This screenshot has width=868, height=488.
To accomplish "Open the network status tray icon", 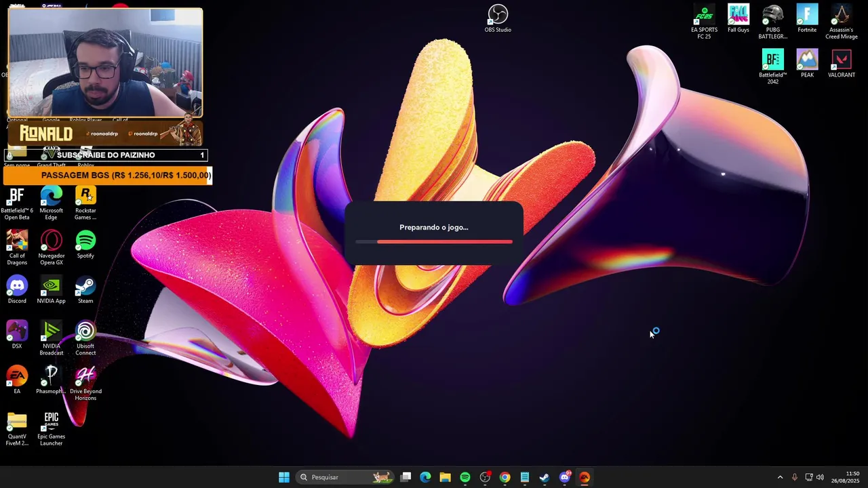I will pos(809,477).
